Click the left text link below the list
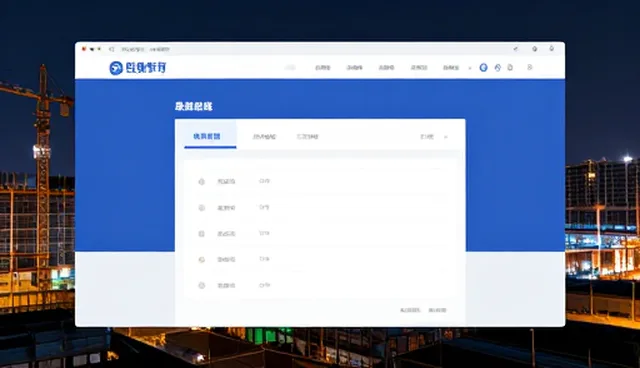 click(410, 310)
